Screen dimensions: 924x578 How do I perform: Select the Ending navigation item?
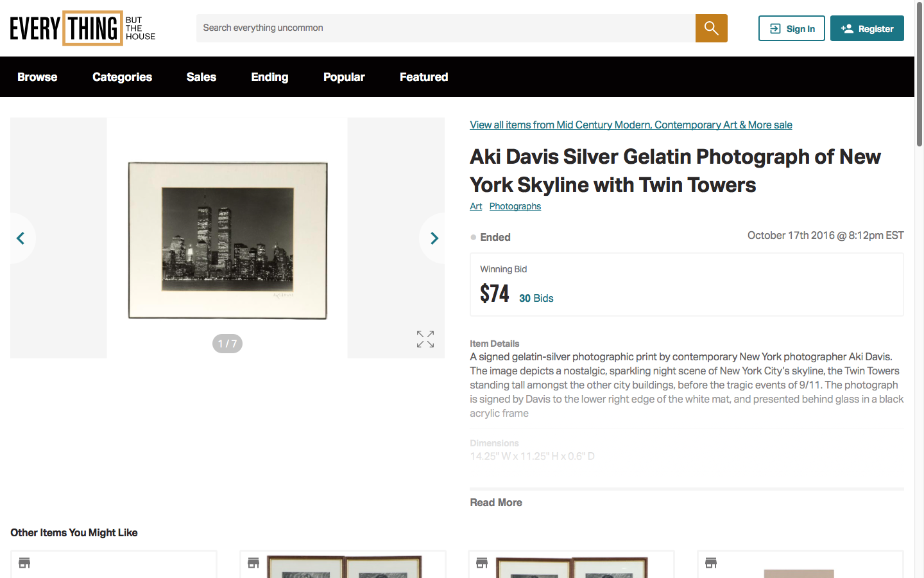click(269, 77)
